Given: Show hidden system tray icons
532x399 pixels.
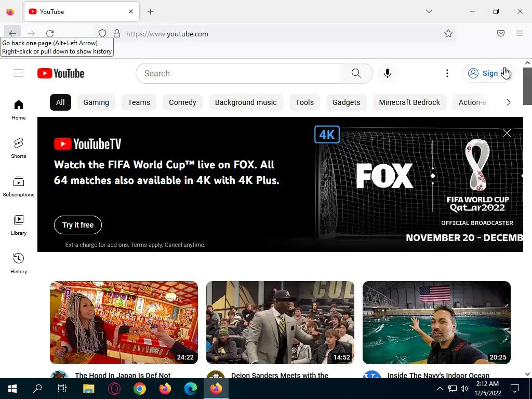Looking at the screenshot, I should (440, 389).
